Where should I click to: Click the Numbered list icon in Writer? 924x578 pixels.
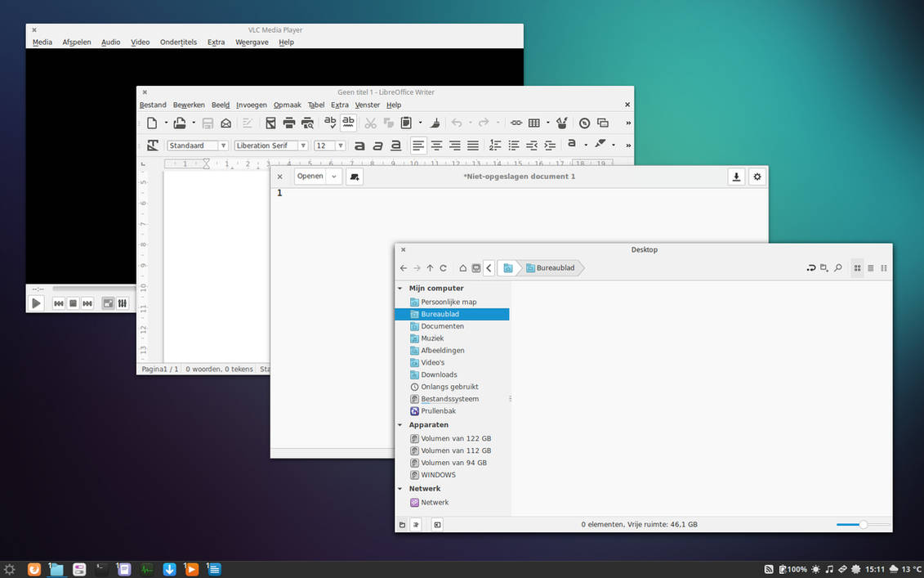(495, 145)
